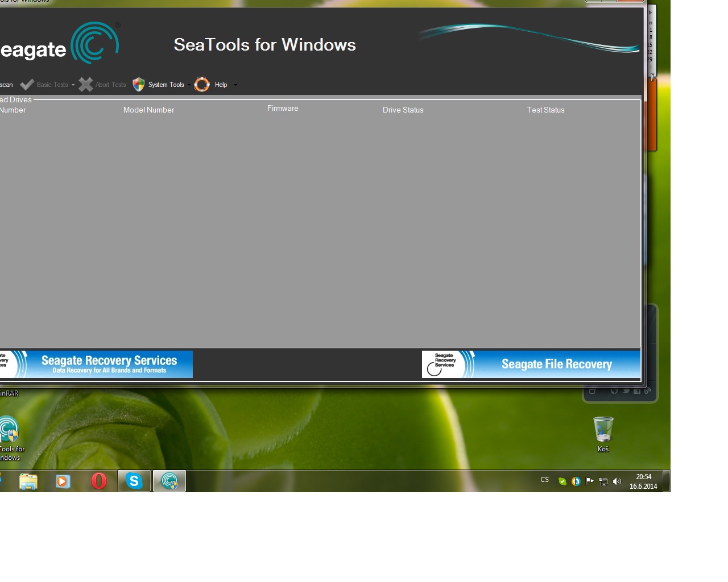The image size is (728, 582).
Task: Click the Help lifebuoy icon
Action: (202, 85)
